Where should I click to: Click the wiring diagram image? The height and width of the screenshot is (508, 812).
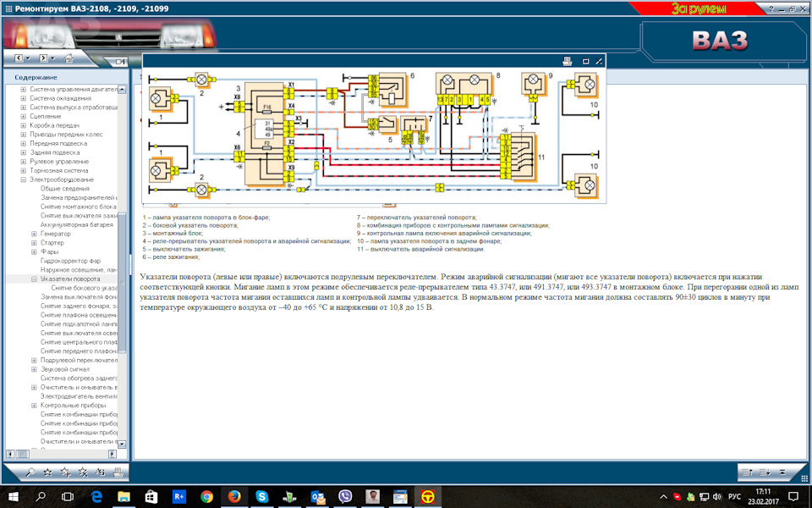[374, 135]
